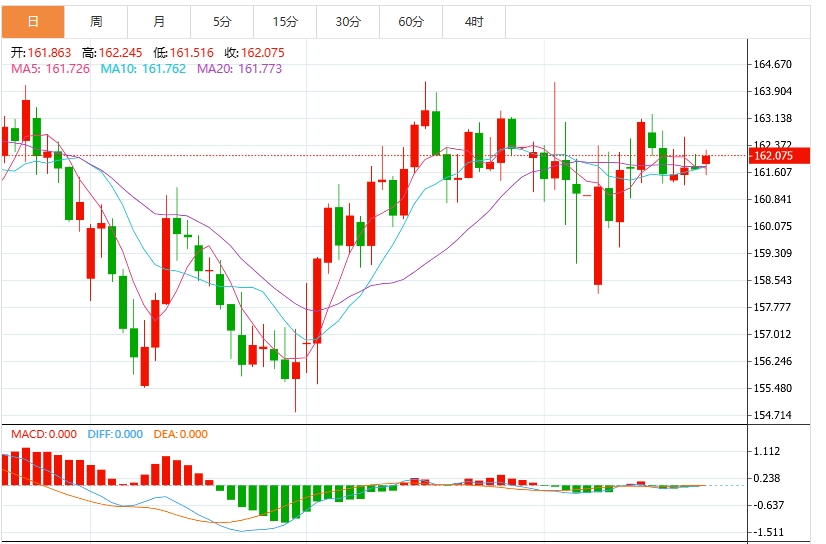The image size is (826, 544).
Task: Open the 30分 timeframe tab
Action: coord(348,22)
